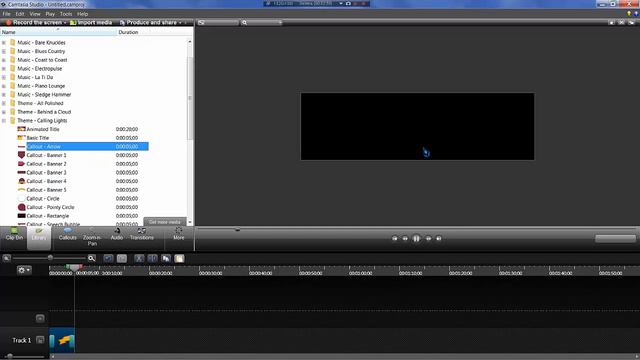Click the preview magnifier zoom dropdown
Viewport: 640px width, 360px height.
(x=261, y=23)
